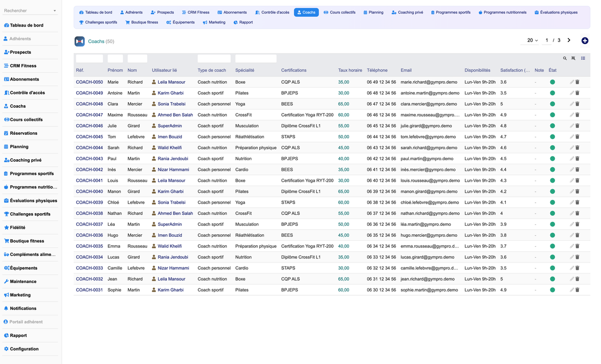Click pencil icon for COACH-0042 row

click(x=572, y=170)
